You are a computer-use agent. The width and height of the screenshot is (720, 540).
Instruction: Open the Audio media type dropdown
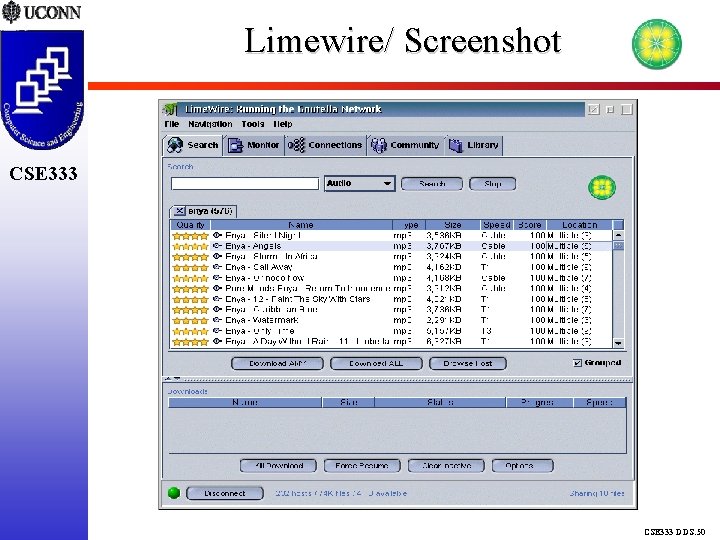pyautogui.click(x=360, y=184)
